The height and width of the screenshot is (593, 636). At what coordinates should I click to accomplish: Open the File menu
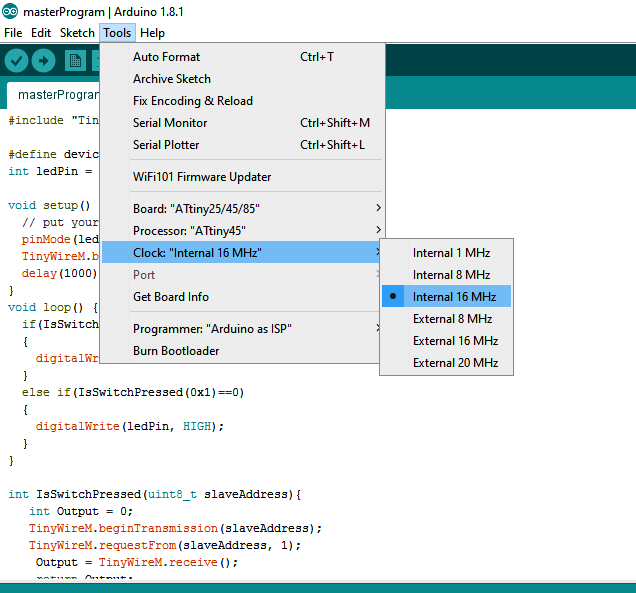(13, 33)
